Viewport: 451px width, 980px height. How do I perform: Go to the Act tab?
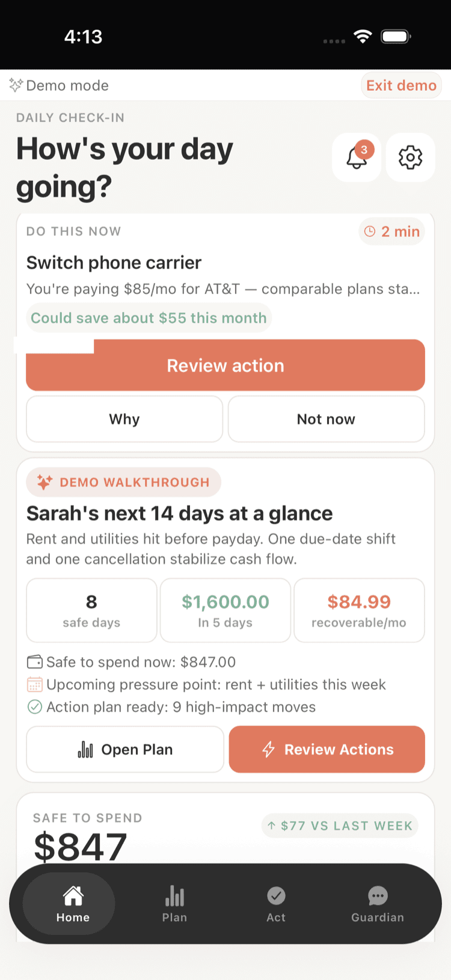tap(276, 903)
